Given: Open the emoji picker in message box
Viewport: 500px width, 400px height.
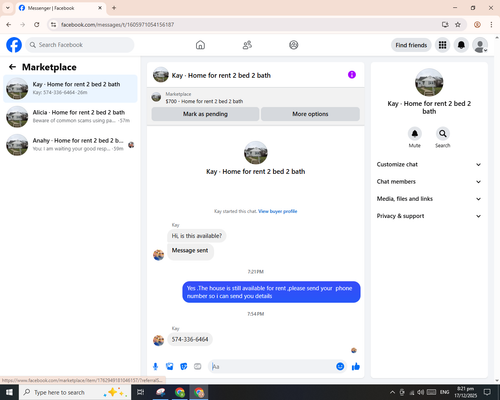Looking at the screenshot, I should point(340,366).
